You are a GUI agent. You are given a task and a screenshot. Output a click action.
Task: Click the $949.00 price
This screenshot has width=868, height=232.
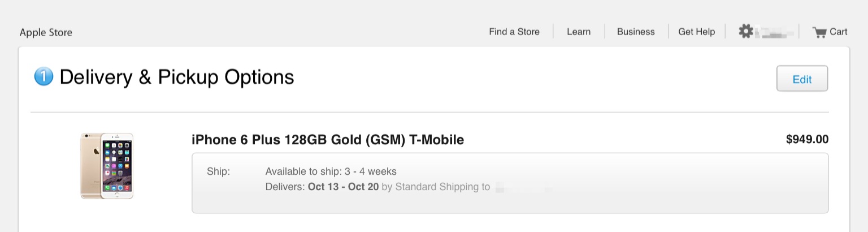pos(807,139)
